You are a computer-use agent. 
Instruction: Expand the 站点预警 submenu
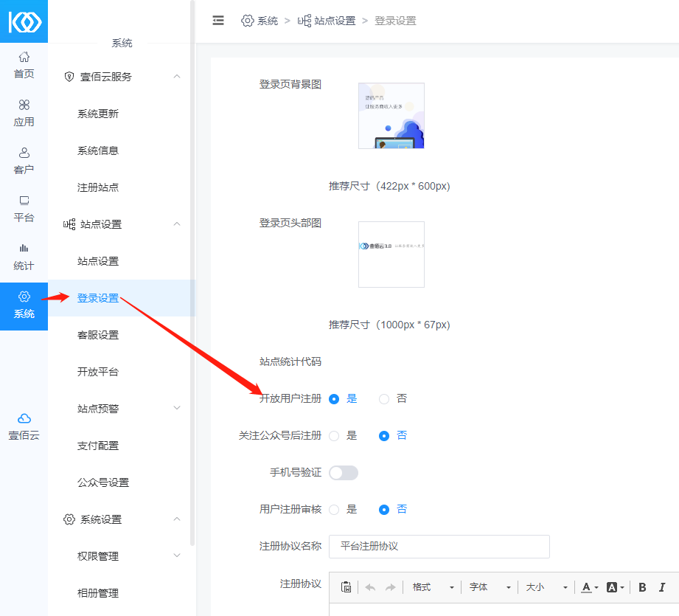(x=177, y=408)
